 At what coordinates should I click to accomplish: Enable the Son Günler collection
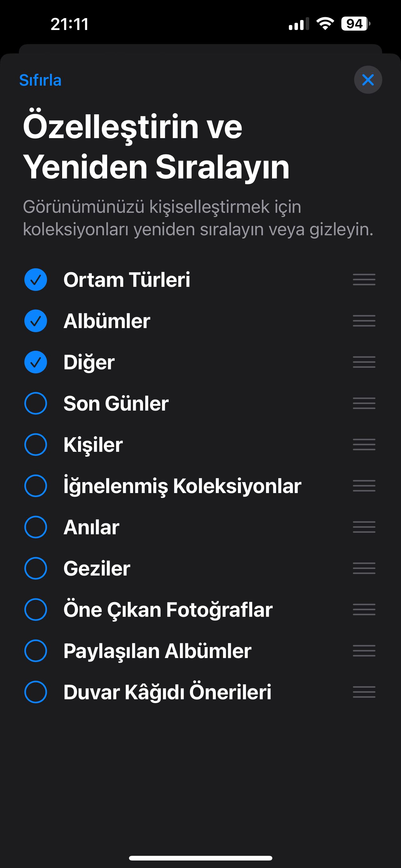[x=36, y=403]
